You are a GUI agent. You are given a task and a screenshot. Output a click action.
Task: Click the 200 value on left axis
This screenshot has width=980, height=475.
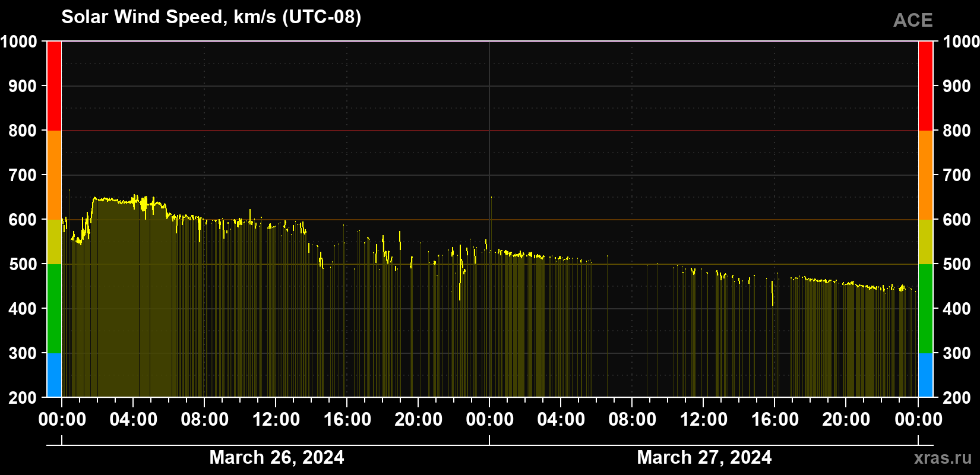point(23,398)
